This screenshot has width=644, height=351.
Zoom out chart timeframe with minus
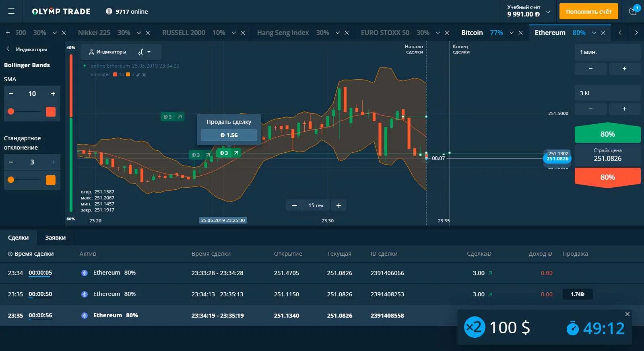[294, 205]
